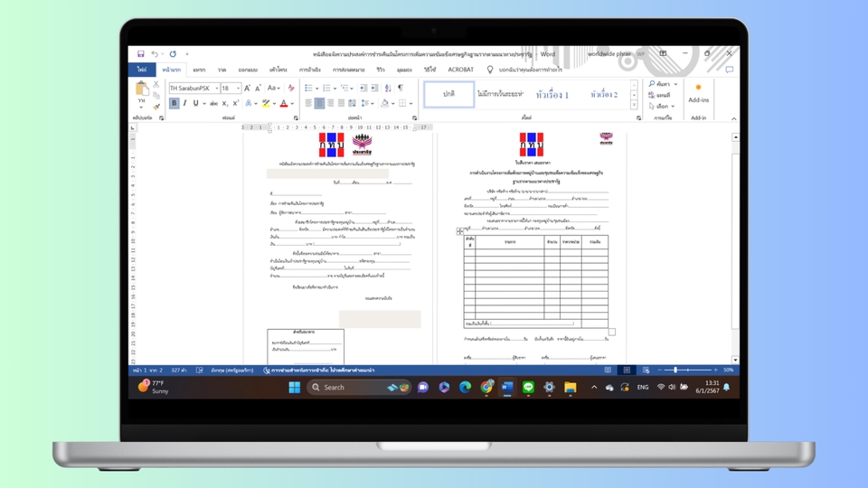Toggle center alignment
The height and width of the screenshot is (488, 868).
(x=319, y=103)
